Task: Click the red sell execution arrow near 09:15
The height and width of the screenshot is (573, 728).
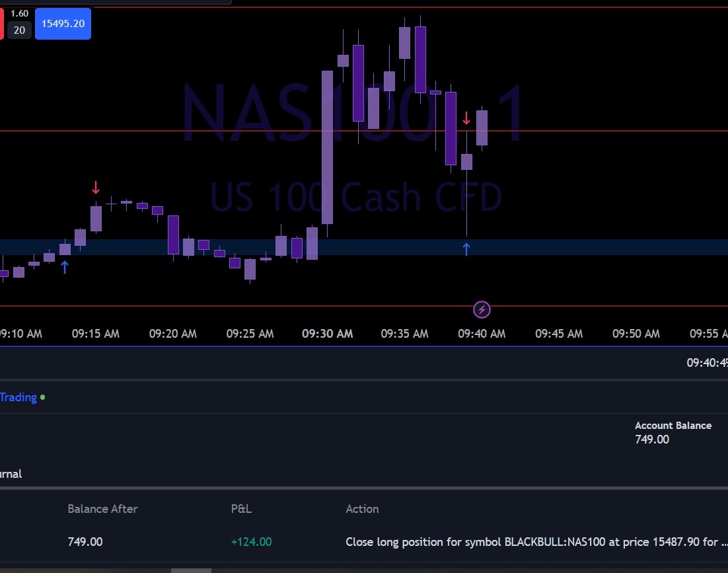Action: (96, 188)
